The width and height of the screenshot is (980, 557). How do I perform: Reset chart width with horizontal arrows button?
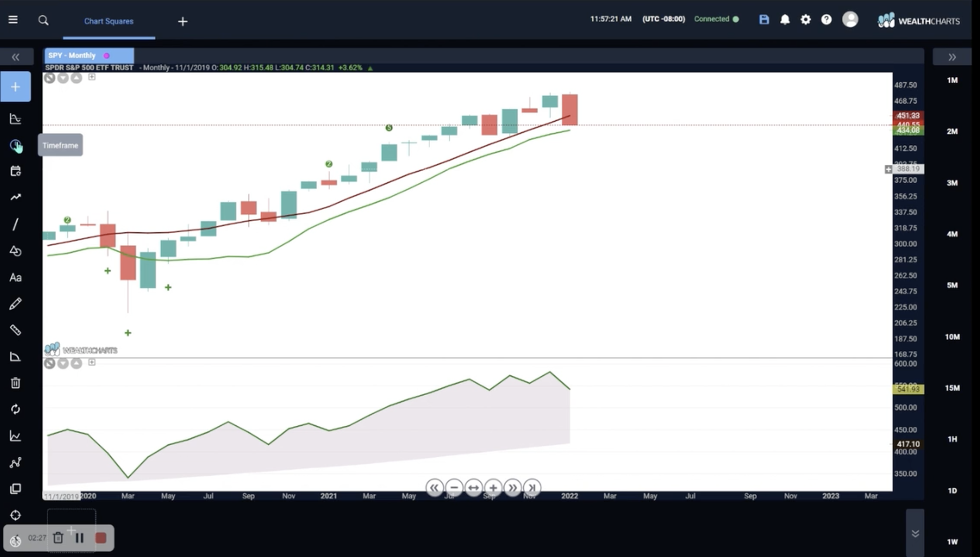(x=474, y=488)
